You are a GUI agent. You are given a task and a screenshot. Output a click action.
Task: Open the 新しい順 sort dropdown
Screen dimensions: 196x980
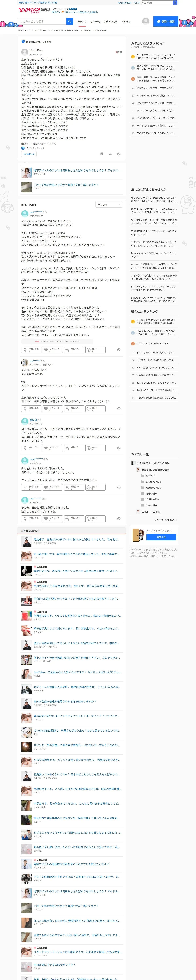[x=108, y=205]
